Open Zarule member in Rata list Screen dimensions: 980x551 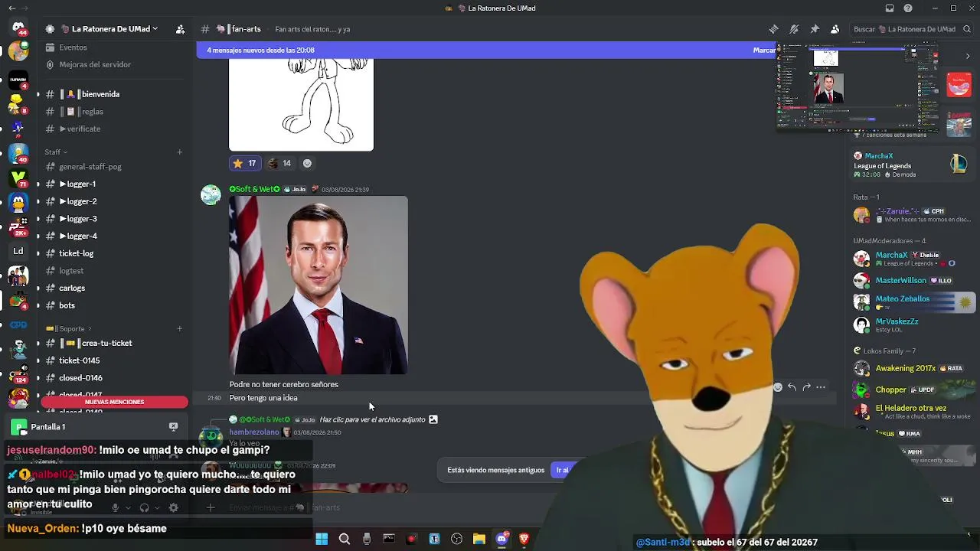[913, 215]
